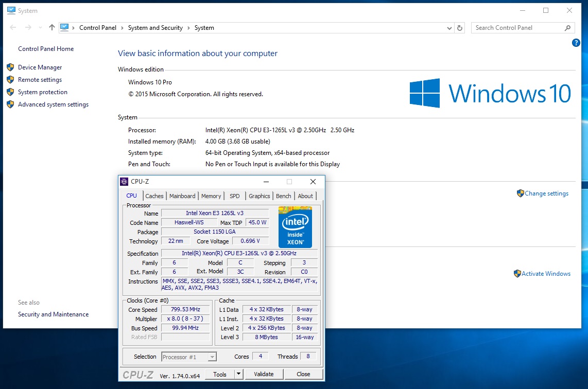Click the computer icon in address bar
The width and height of the screenshot is (588, 389).
click(x=64, y=27)
